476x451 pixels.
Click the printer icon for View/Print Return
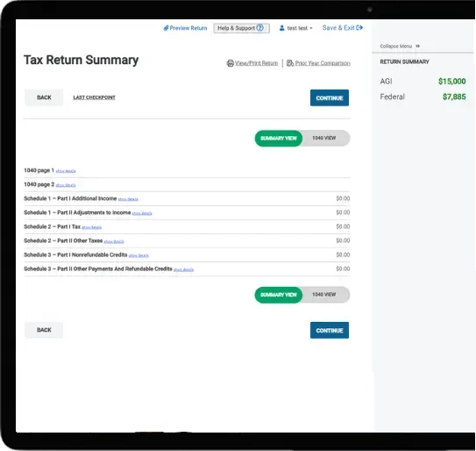tap(230, 63)
